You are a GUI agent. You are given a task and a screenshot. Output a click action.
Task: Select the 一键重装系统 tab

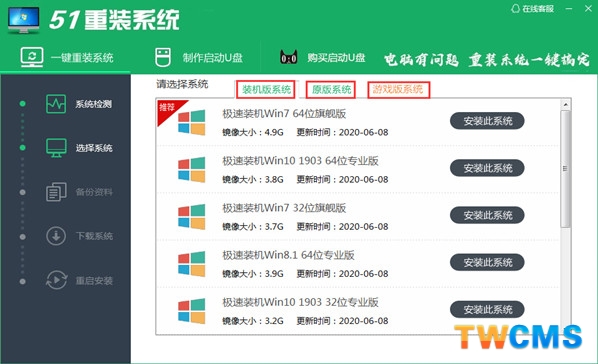click(x=67, y=58)
